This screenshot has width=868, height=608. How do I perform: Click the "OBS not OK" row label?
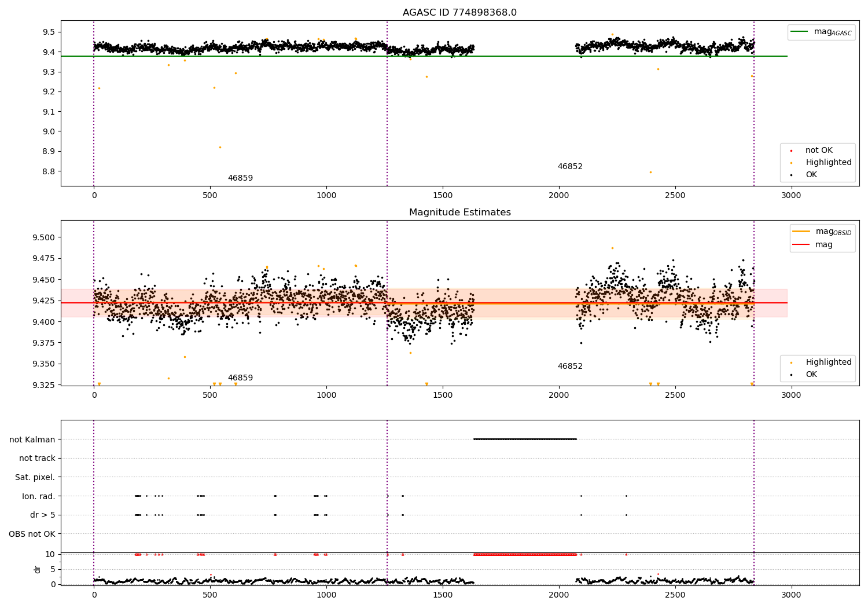click(x=32, y=534)
